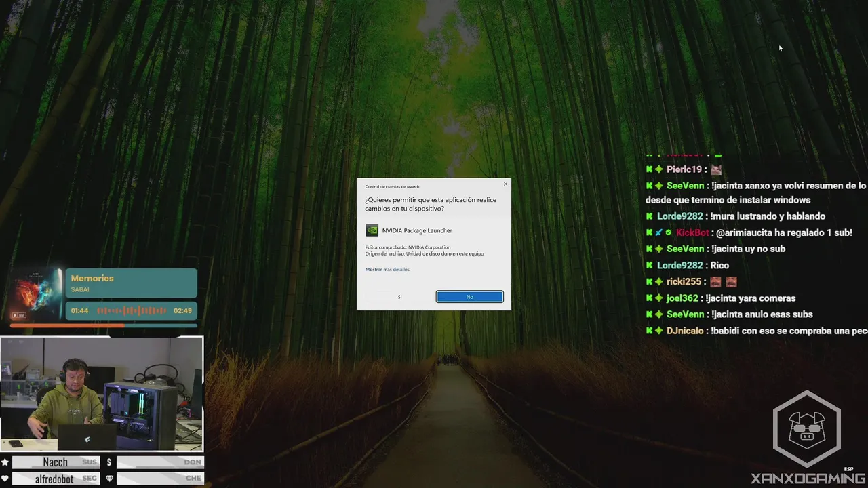Click the 'SEG' label
The width and height of the screenshot is (868, 488).
[x=90, y=479]
